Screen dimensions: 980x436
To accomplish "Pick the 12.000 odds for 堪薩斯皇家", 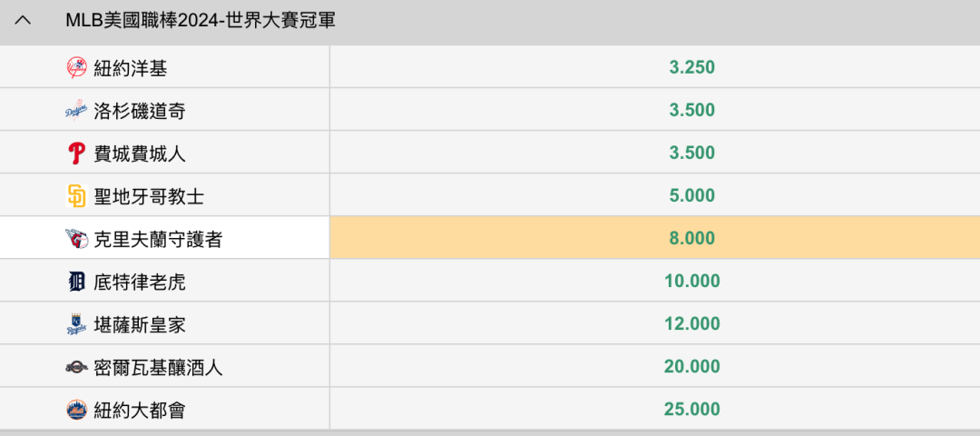I will click(654, 323).
